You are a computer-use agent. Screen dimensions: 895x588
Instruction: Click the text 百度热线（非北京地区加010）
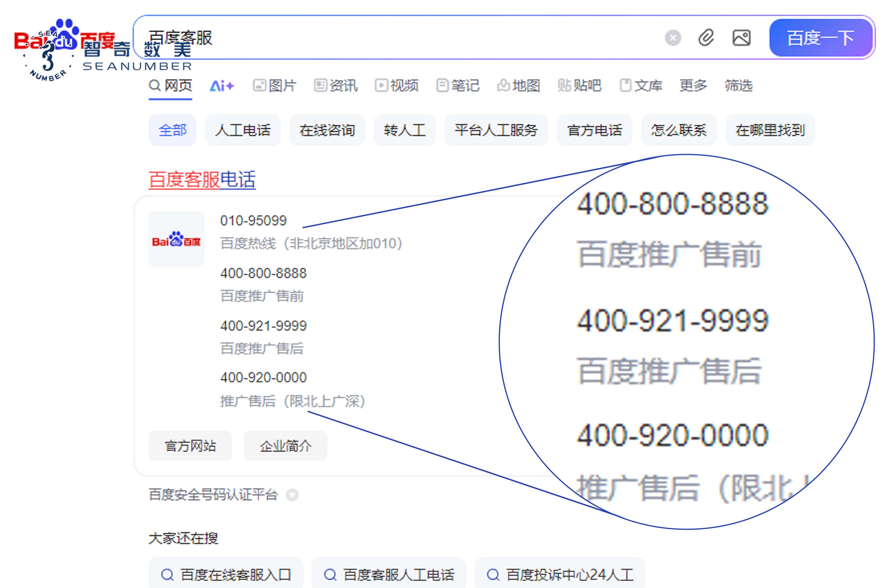(311, 244)
